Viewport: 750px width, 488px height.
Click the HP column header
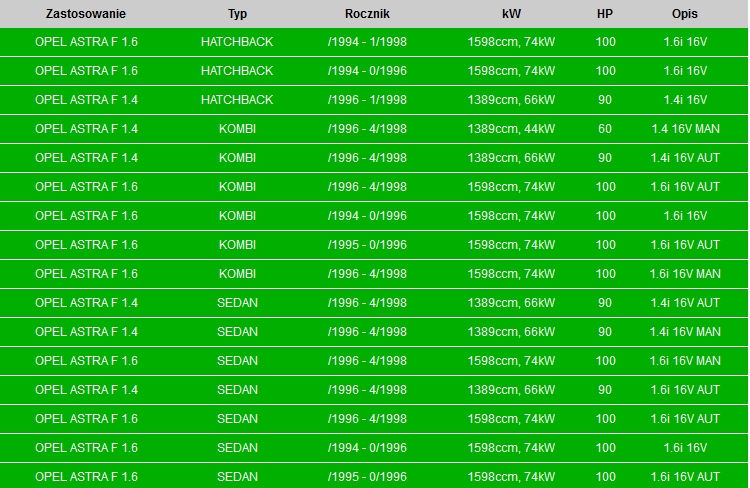pyautogui.click(x=605, y=14)
